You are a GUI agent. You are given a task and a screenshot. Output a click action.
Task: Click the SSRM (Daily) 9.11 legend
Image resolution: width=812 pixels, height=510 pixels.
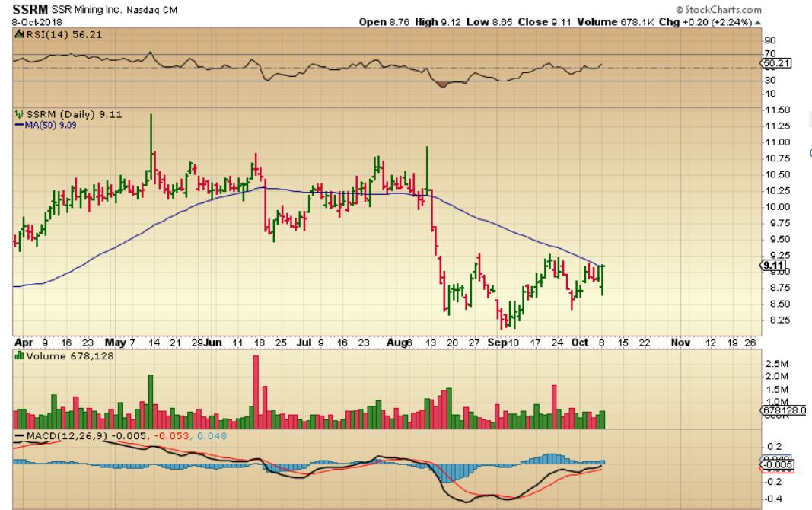click(74, 114)
